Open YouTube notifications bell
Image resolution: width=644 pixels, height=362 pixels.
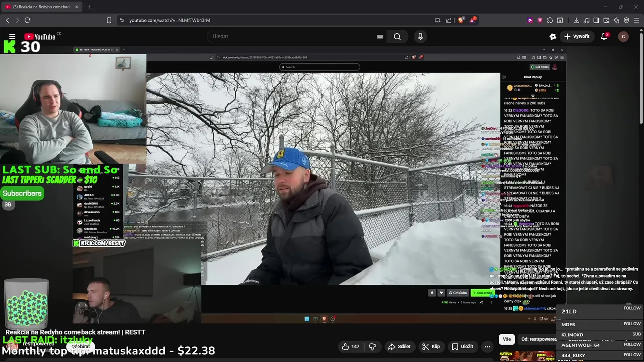coord(604,36)
